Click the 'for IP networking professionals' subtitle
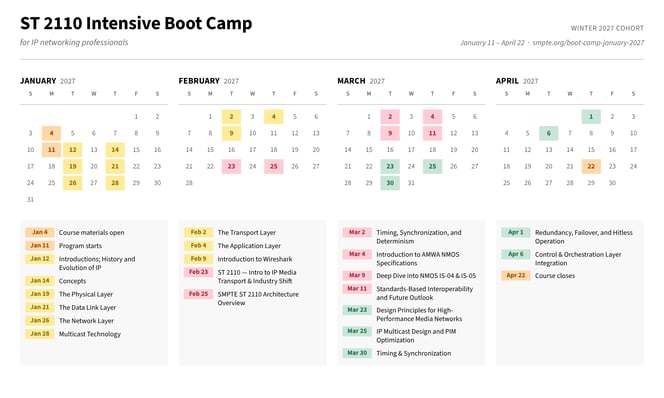Image resolution: width=664 pixels, height=398 pixels. 74,42
